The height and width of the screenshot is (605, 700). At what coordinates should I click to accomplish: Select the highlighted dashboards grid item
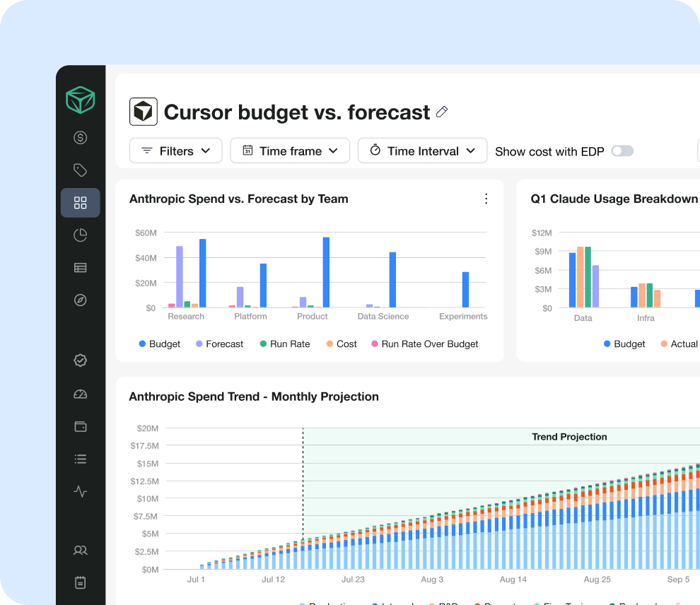(x=81, y=203)
